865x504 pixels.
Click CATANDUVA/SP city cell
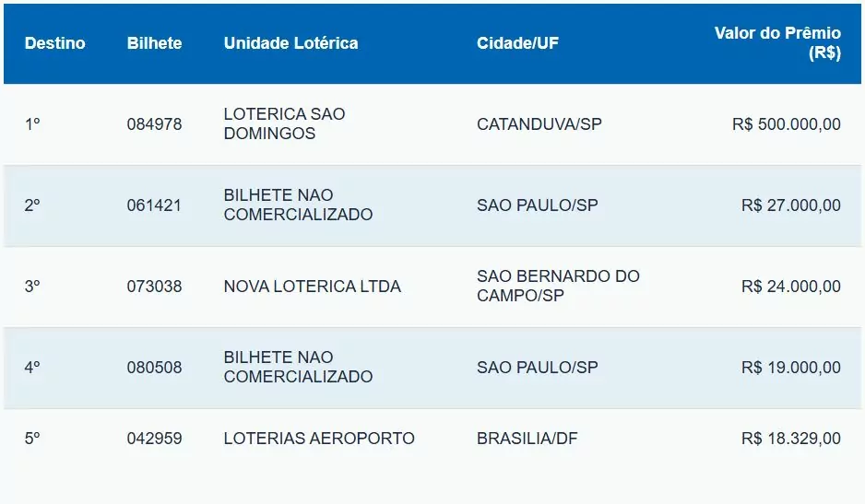[x=539, y=124]
